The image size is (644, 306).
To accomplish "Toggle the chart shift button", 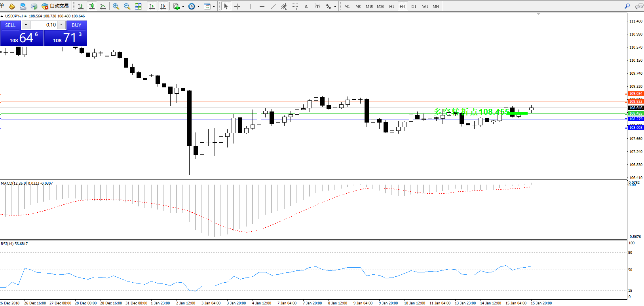I will tap(163, 6).
